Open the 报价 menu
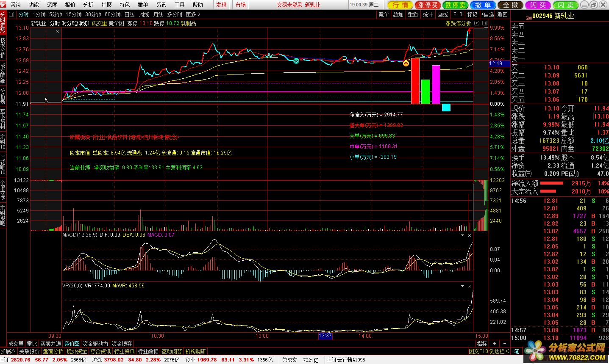Screen dimensions: 609x364 pyautogui.click(x=70, y=5)
